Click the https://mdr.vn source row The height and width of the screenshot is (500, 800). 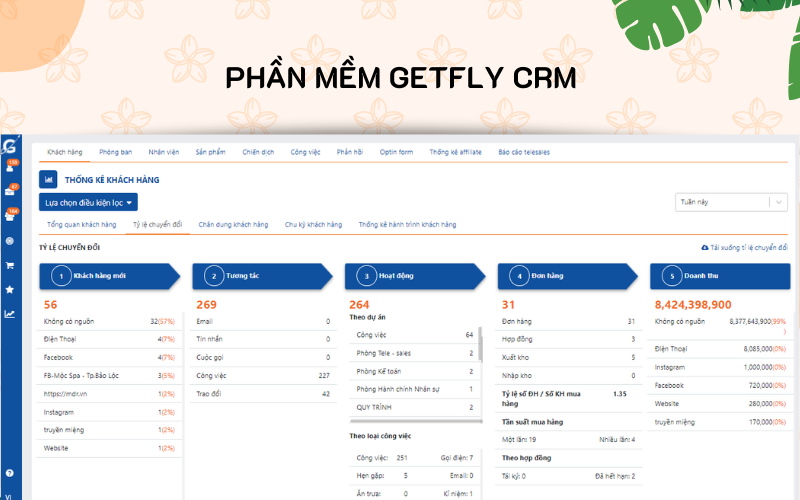click(109, 394)
